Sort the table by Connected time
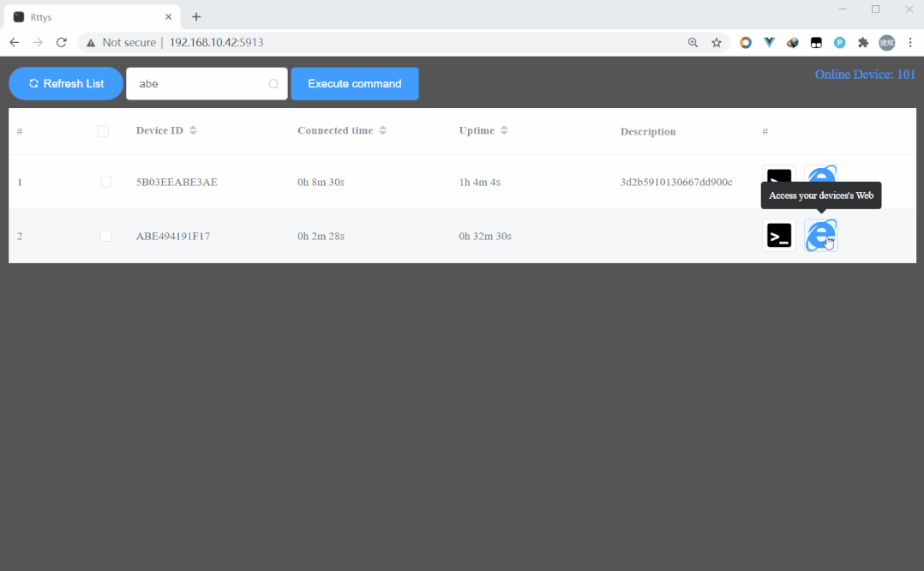 tap(382, 129)
